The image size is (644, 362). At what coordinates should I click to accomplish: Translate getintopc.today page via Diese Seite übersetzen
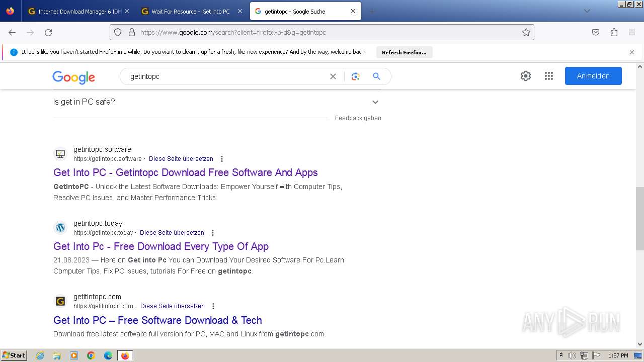[172, 233]
